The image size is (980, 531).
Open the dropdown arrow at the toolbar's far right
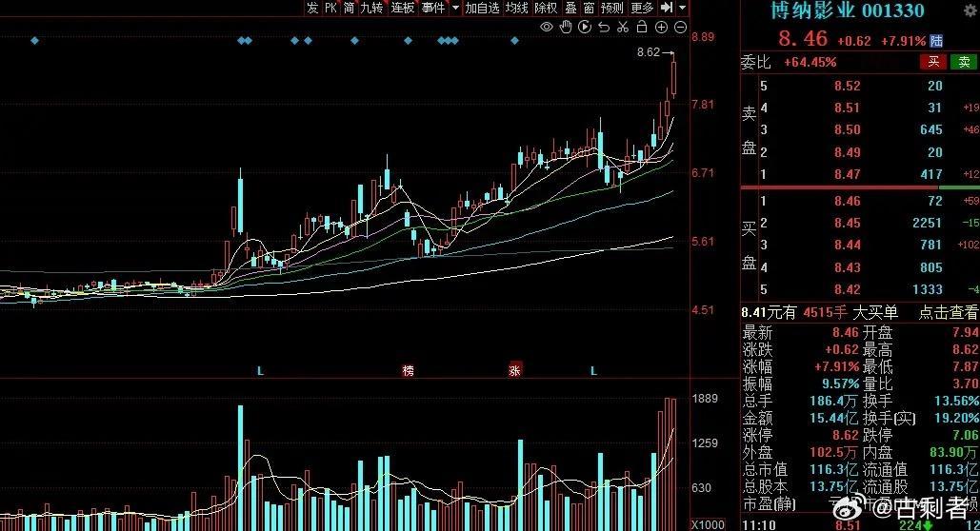click(x=683, y=8)
